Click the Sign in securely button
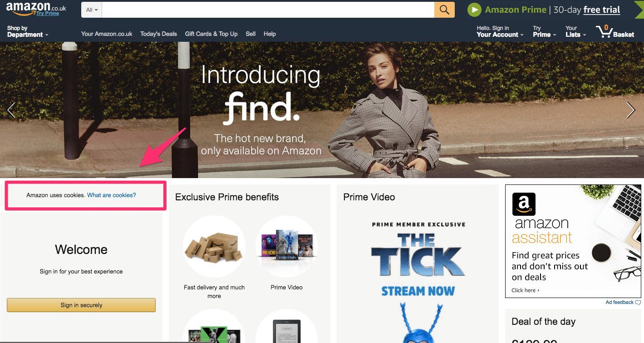Screen dimensions: 644x343 tap(81, 305)
